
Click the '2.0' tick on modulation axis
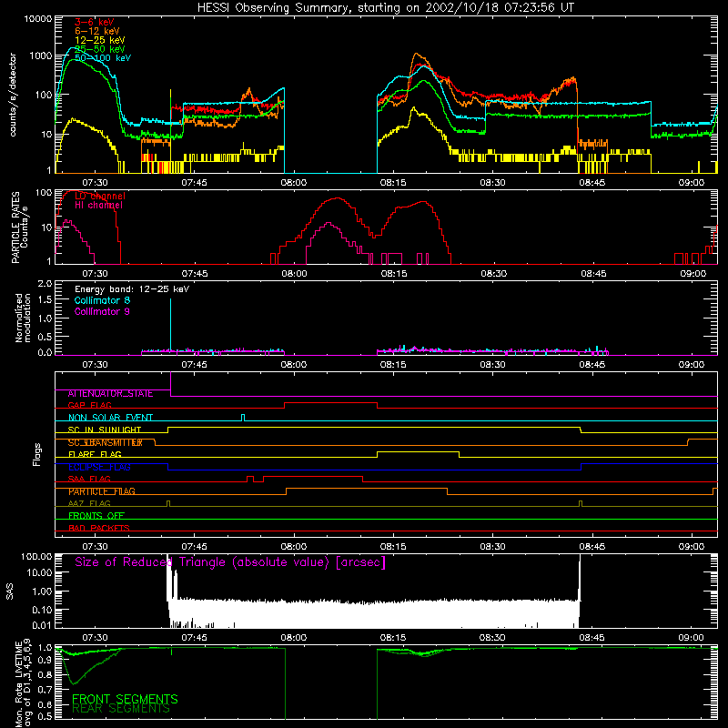click(45, 284)
